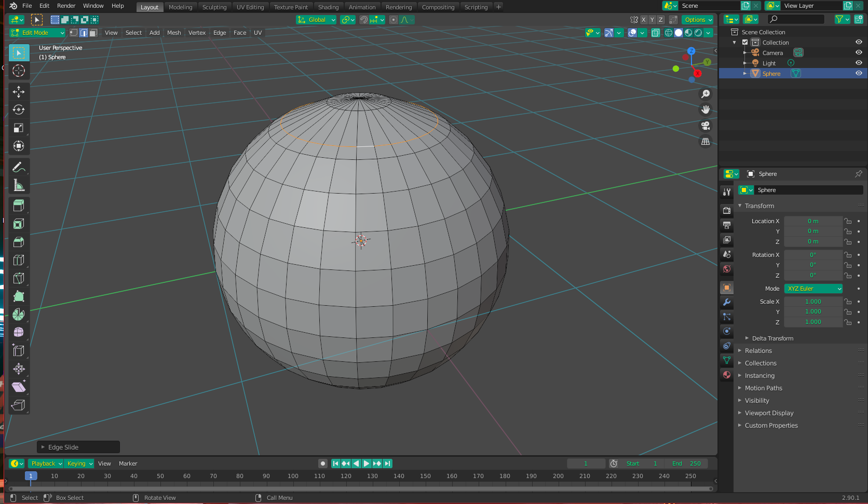Image resolution: width=868 pixels, height=504 pixels.
Task: Collapse the Transform panel
Action: (759, 206)
